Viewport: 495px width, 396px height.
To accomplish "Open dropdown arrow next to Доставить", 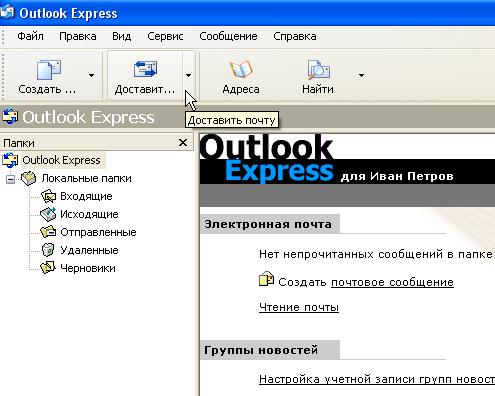I will (x=188, y=76).
